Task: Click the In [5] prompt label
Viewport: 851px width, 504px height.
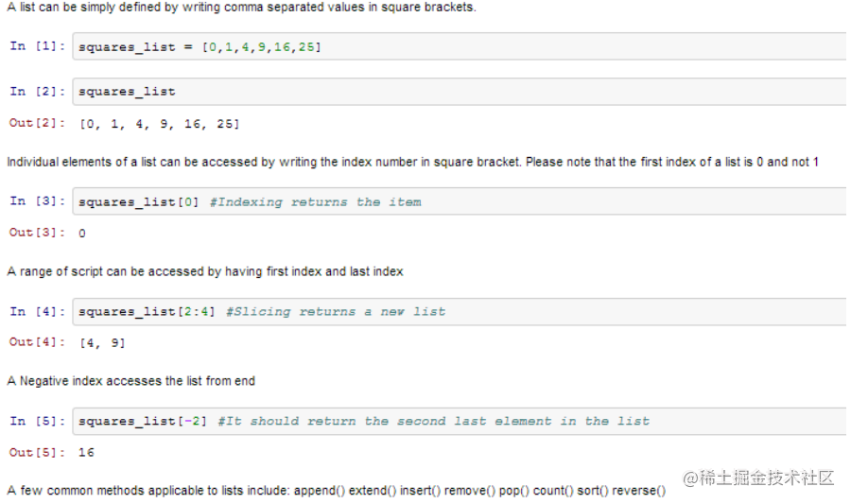Action: 38,421
